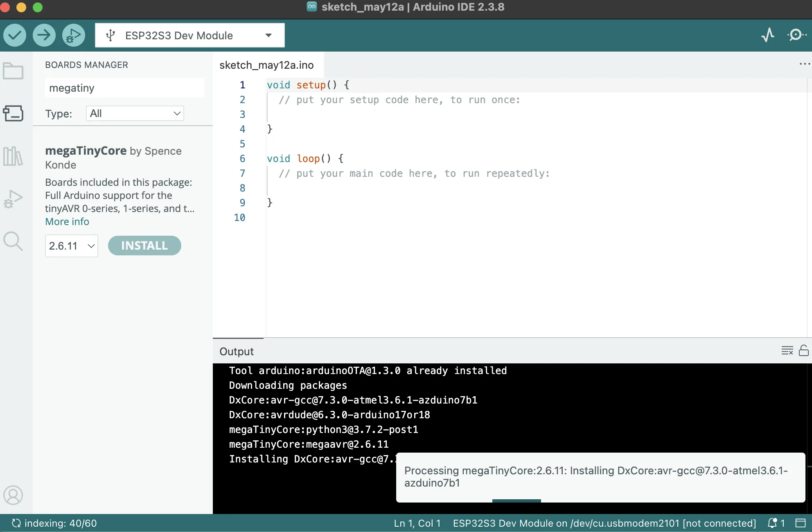This screenshot has width=812, height=532.
Task: Click the 'DxCore:avr-gcc@7.3.0-atmel3.6.1-azduino7b1' output line
Action: coord(353,400)
